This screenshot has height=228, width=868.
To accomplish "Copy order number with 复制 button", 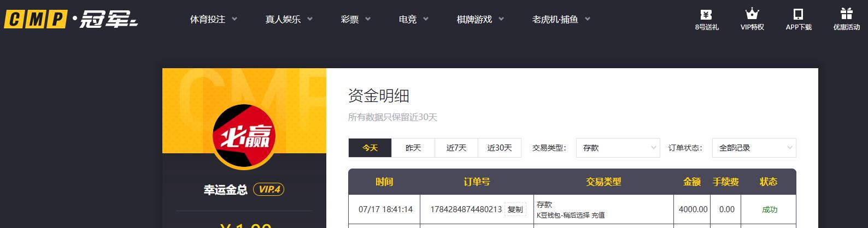I will pos(515,209).
